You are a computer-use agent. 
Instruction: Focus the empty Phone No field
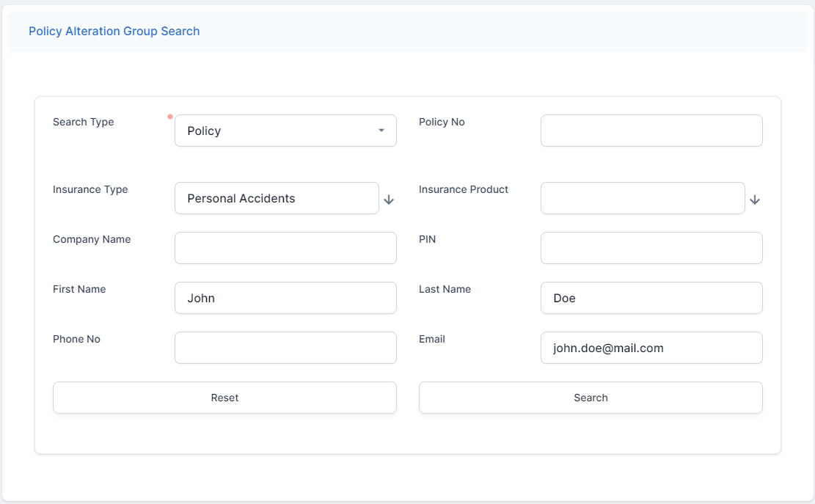[285, 348]
